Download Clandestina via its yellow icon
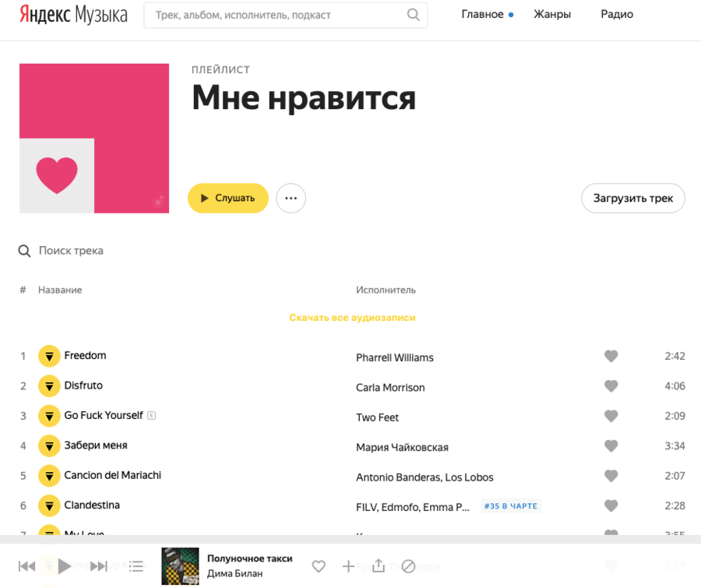The image size is (701, 588). 49,505
